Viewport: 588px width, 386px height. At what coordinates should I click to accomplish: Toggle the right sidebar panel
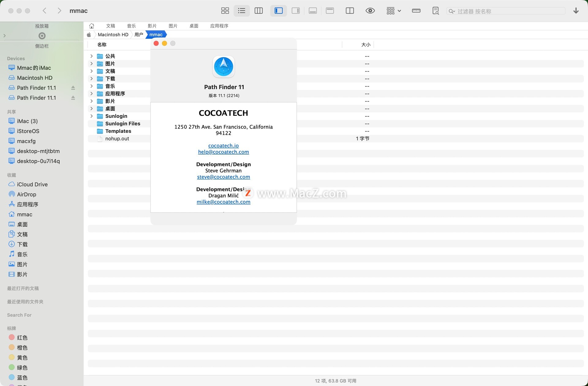click(296, 11)
